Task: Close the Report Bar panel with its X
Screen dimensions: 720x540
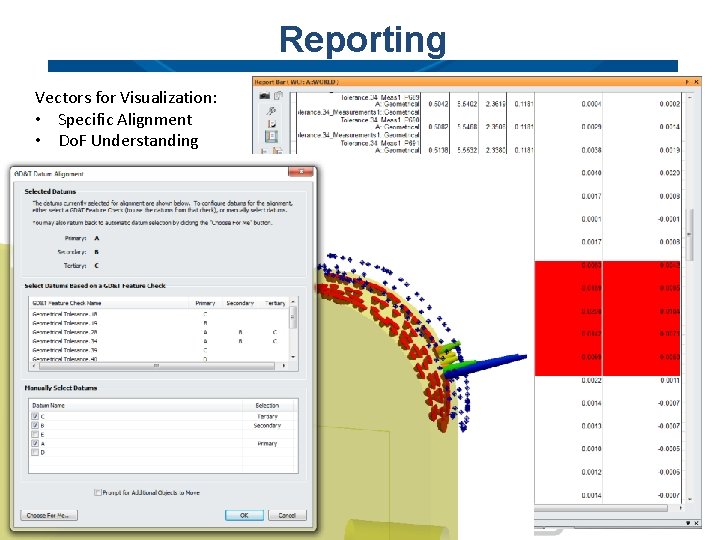Action: [x=696, y=82]
